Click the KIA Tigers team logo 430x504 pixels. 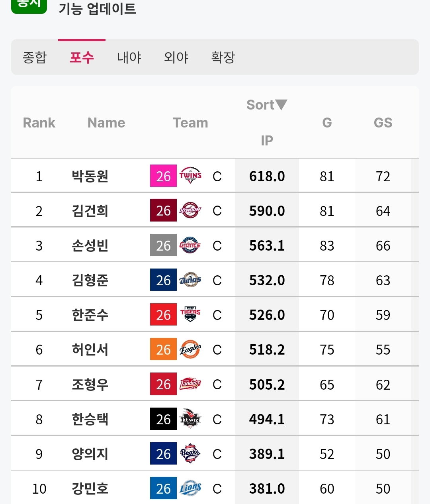(190, 314)
